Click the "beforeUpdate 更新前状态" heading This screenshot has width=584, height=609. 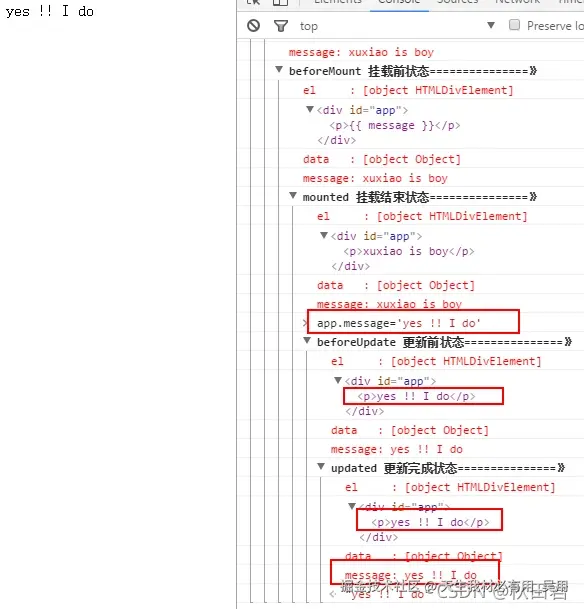(444, 342)
